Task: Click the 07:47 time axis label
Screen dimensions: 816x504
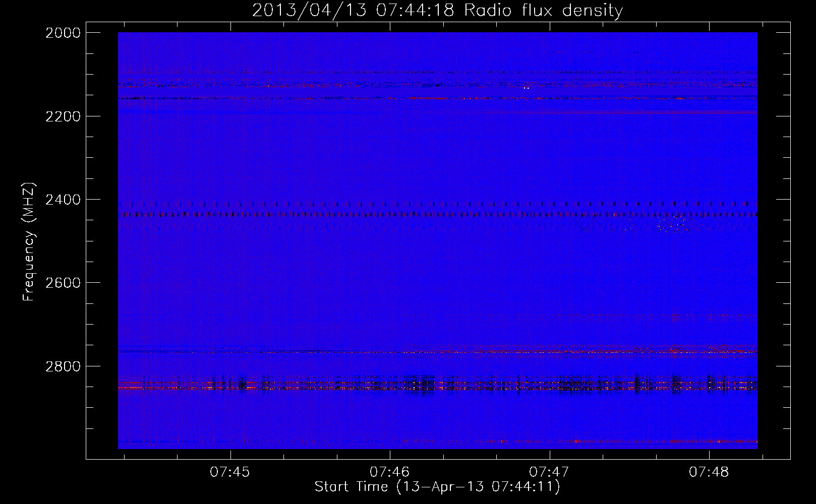Action: point(549,472)
